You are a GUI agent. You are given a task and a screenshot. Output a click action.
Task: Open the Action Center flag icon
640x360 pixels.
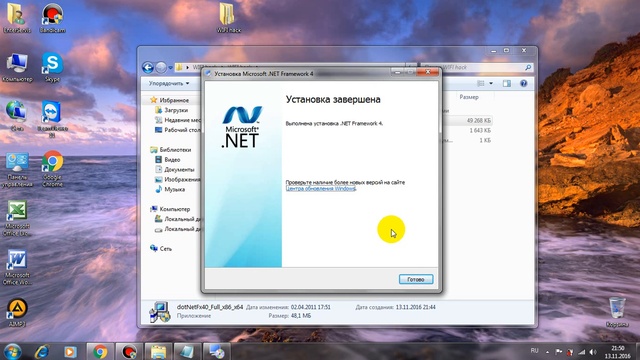(x=559, y=351)
